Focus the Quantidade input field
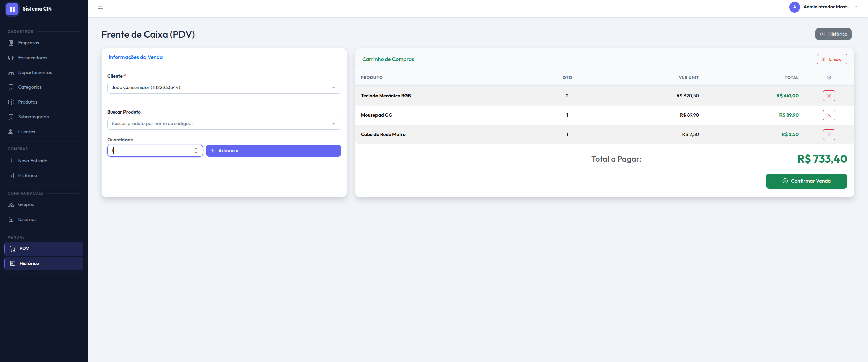 (x=151, y=151)
